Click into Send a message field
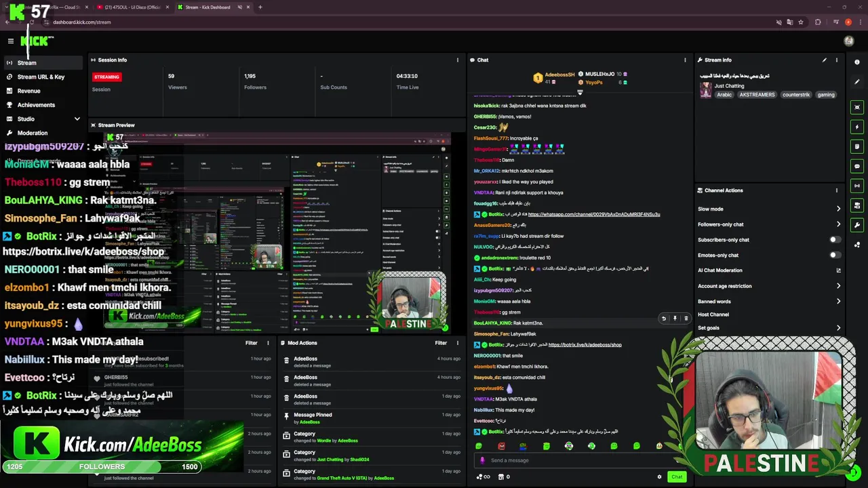 tap(581, 460)
